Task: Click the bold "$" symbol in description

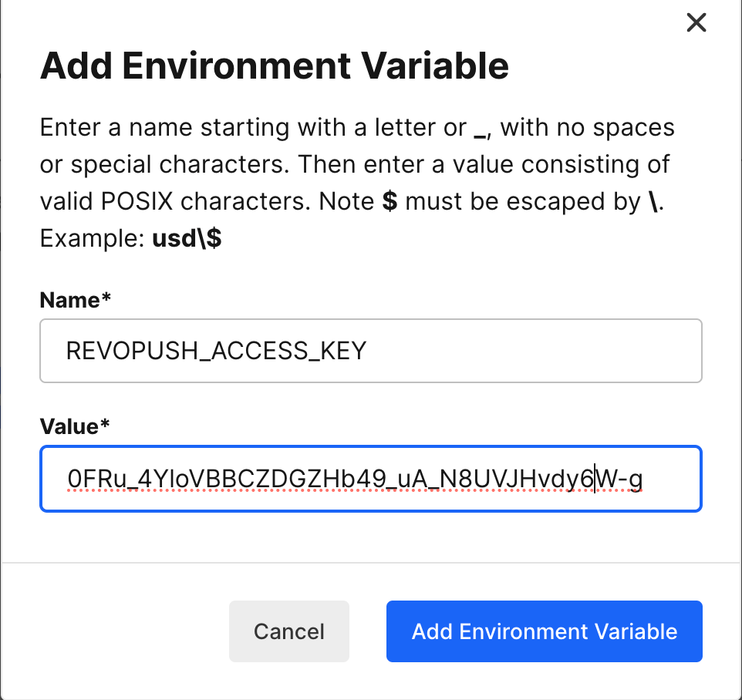Action: 390,201
